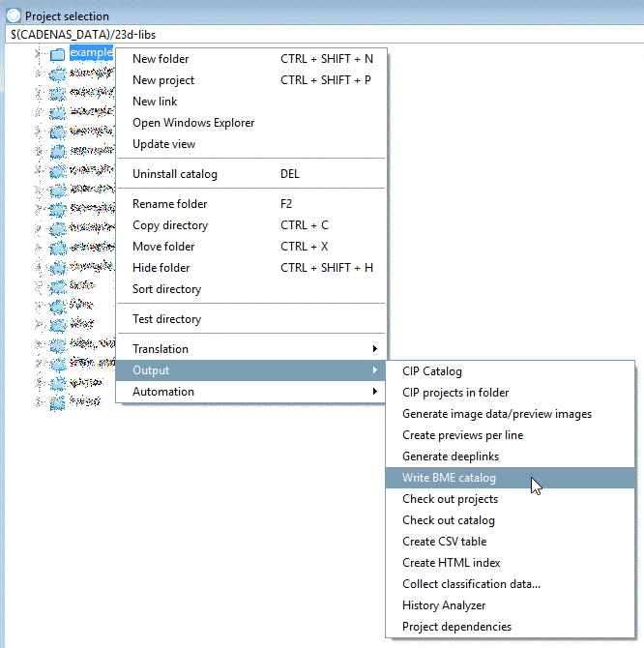
Task: Select CIP Catalog output option
Action: [511, 371]
